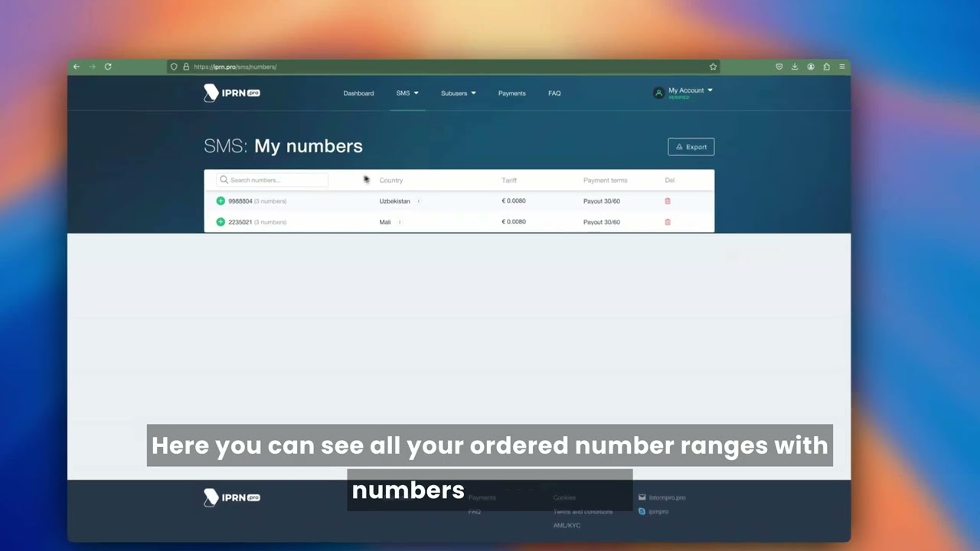Open FAQ in the top navigation
Image resolution: width=980 pixels, height=551 pixels.
coord(554,93)
